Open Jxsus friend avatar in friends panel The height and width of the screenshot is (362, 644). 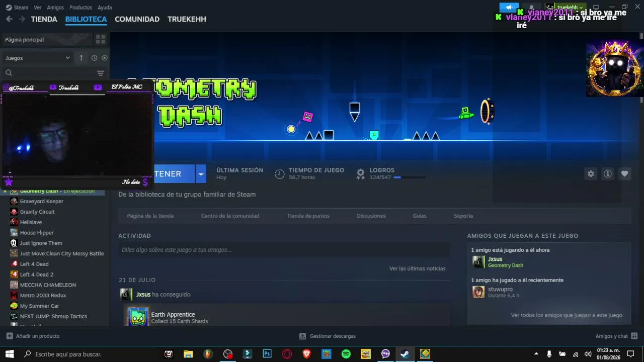[x=478, y=262]
